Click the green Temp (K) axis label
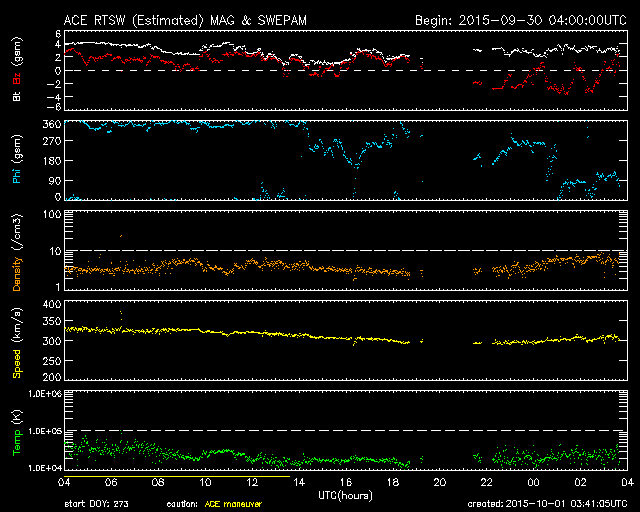This screenshot has height=512, width=640. coord(15,430)
